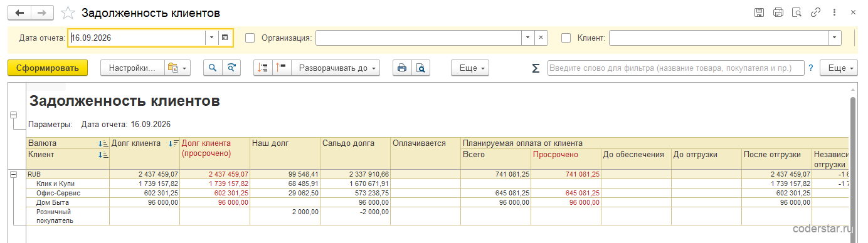This screenshot has height=243, width=868.
Task: Select the Клик и Купи row
Action: click(437, 184)
